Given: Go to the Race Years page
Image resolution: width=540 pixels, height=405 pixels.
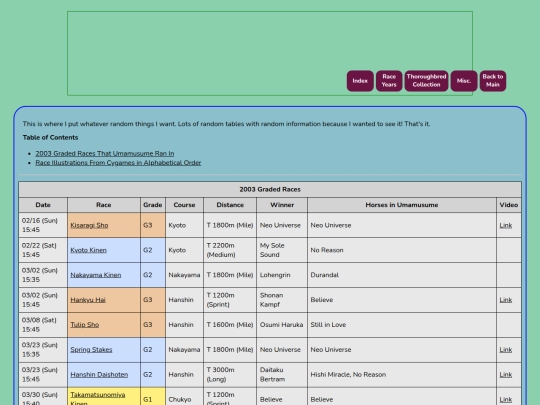Looking at the screenshot, I should point(389,81).
